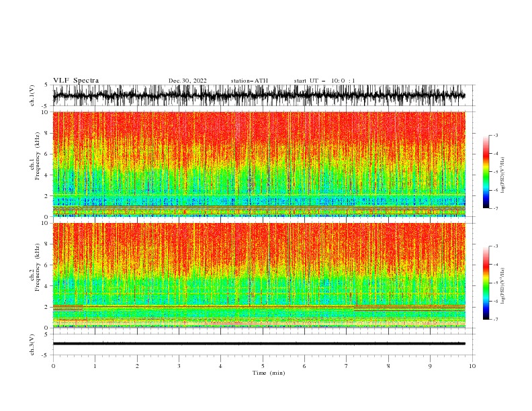Click the 'VLF Spectra' title text

click(76, 81)
